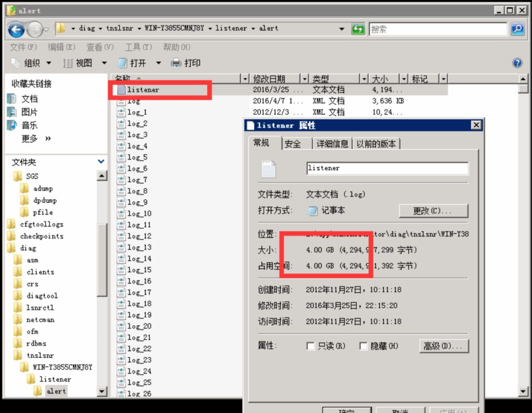The image size is (532, 413).
Task: Open the 工具(T) menu
Action: coord(138,47)
